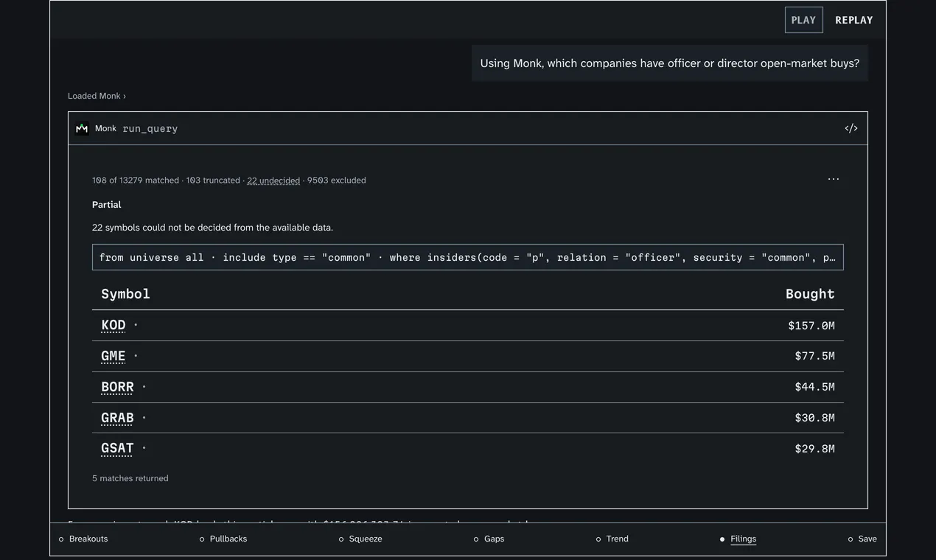This screenshot has height=560, width=936.
Task: Select the Gaps tab
Action: [x=489, y=539]
